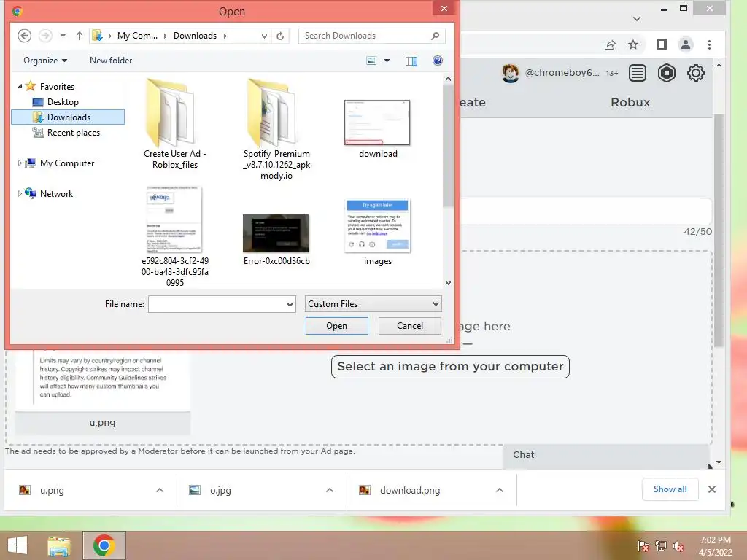Click Action Center flag tray icon

pos(643,546)
